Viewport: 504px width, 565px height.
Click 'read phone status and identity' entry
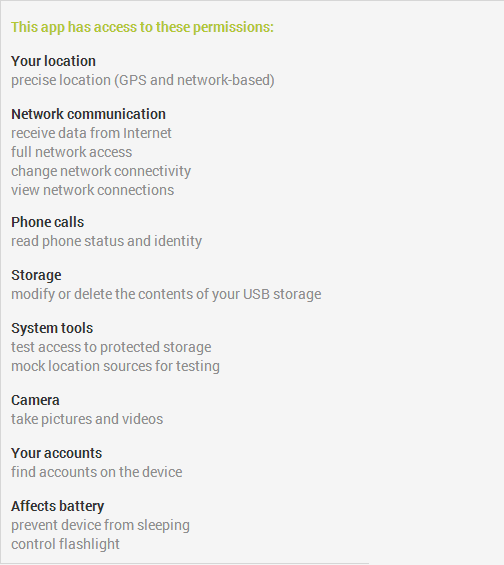(106, 241)
